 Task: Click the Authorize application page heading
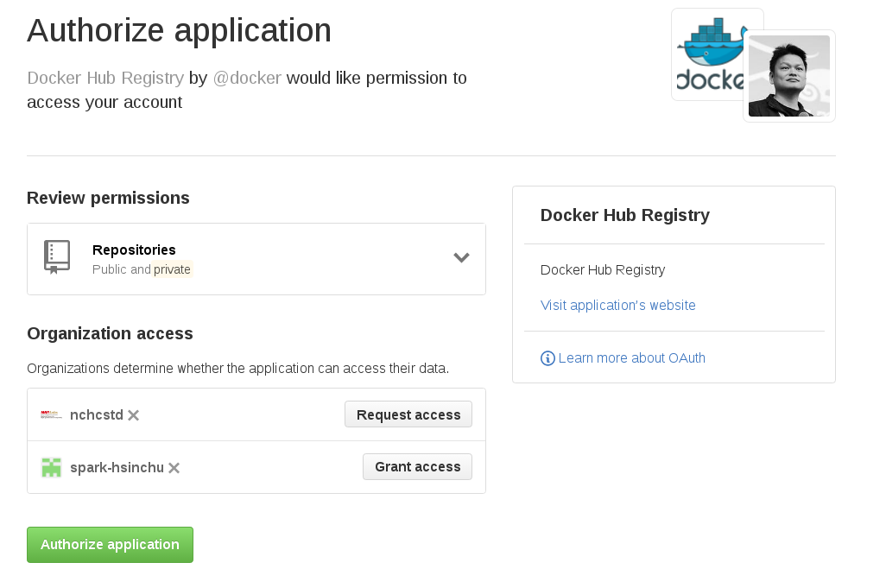point(179,30)
